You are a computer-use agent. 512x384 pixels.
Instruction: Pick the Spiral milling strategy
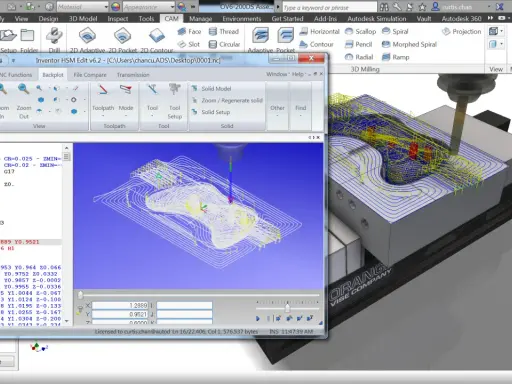[395, 32]
